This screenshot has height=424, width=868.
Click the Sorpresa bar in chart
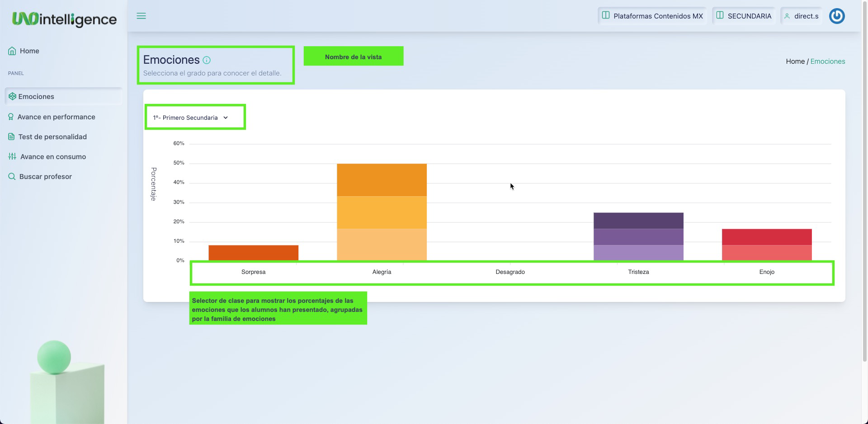coord(253,253)
